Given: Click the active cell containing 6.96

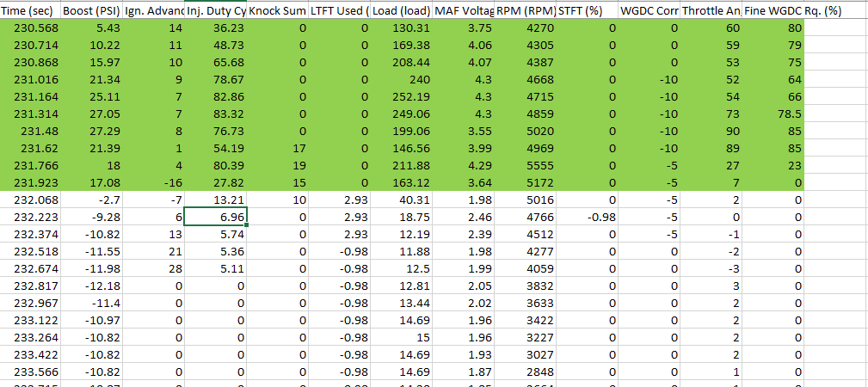Looking at the screenshot, I should (x=215, y=217).
